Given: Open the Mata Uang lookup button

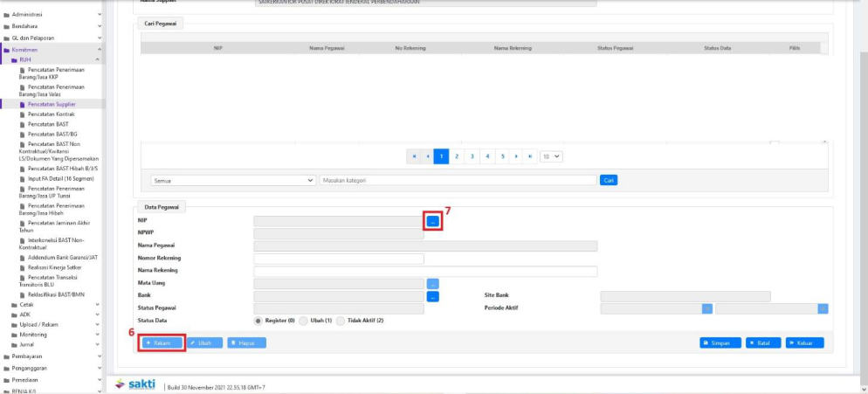Looking at the screenshot, I should 433,284.
